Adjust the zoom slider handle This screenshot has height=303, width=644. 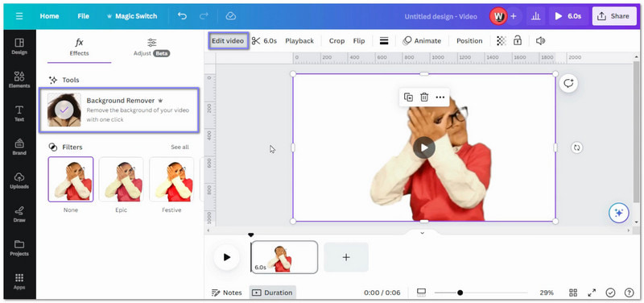(x=460, y=293)
